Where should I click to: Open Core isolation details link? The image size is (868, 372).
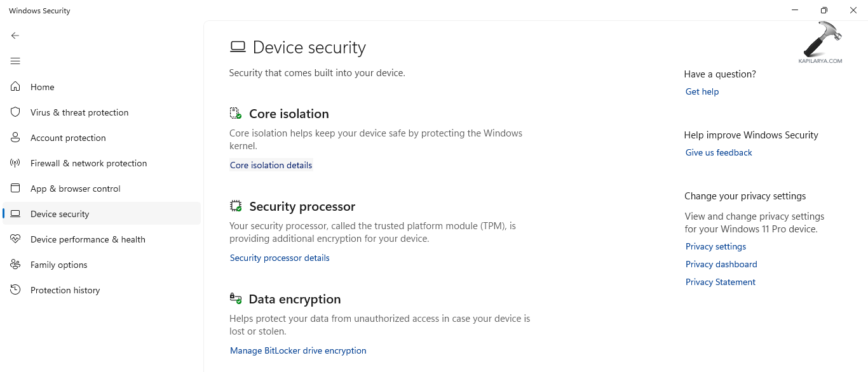[x=271, y=165]
